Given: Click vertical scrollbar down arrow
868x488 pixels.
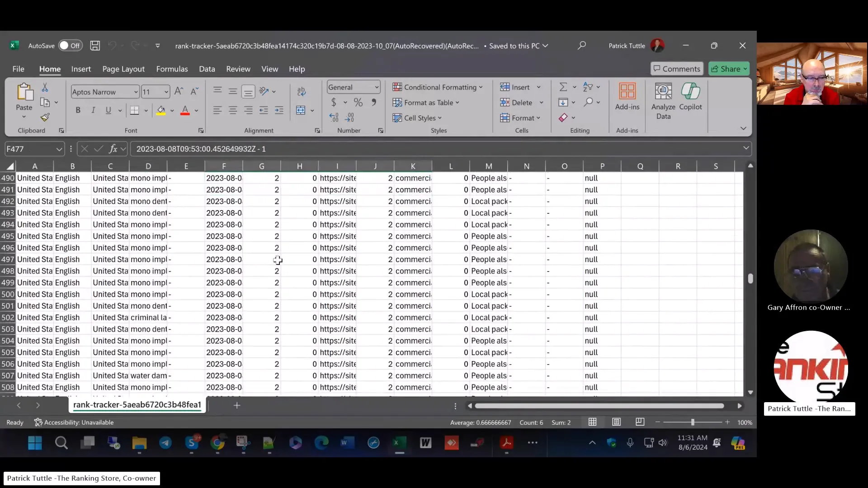Looking at the screenshot, I should click(x=750, y=392).
